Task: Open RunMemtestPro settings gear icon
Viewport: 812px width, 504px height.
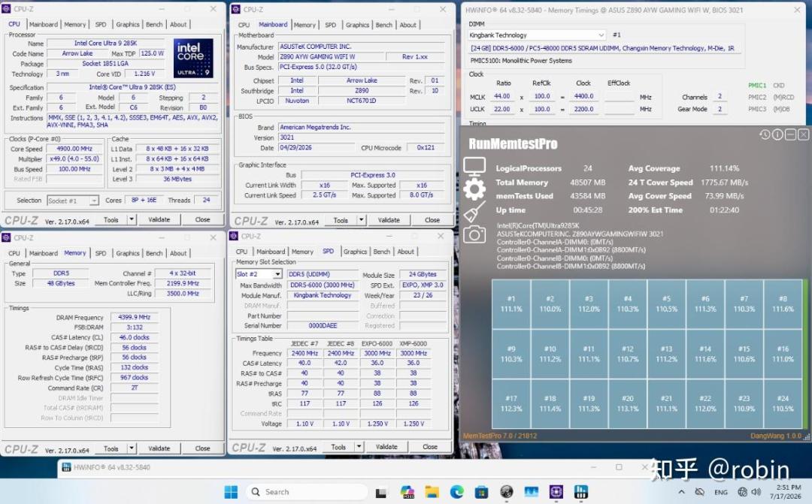Action: point(474,189)
